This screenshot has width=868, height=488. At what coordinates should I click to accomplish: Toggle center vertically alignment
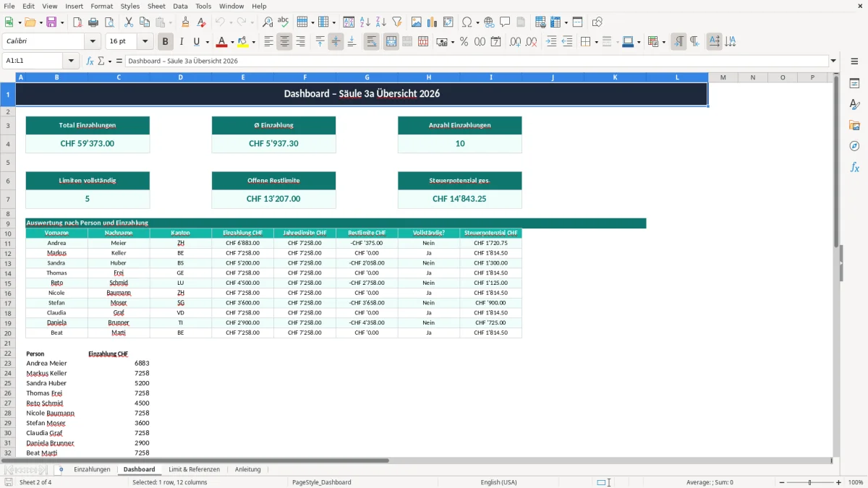click(336, 42)
